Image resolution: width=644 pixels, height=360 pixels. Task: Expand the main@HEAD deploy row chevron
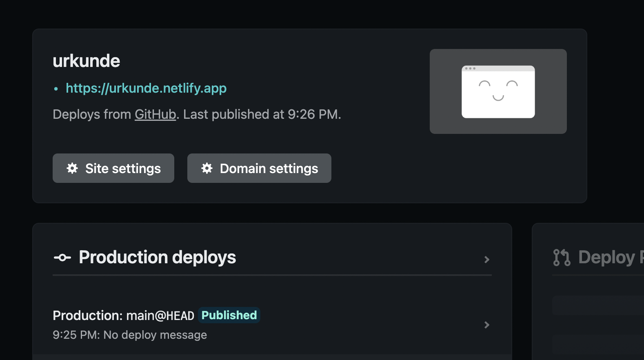pyautogui.click(x=486, y=325)
